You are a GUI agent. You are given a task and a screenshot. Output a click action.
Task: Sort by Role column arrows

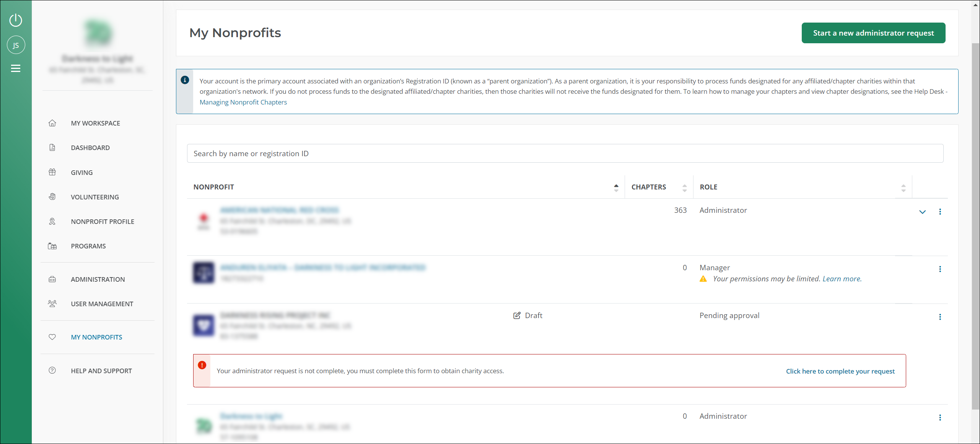pos(903,188)
